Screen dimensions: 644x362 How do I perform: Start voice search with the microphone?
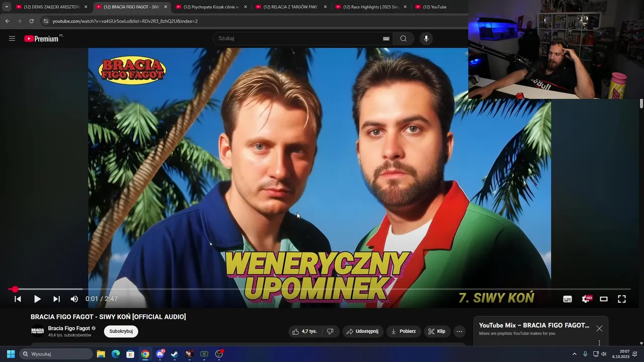pyautogui.click(x=426, y=39)
